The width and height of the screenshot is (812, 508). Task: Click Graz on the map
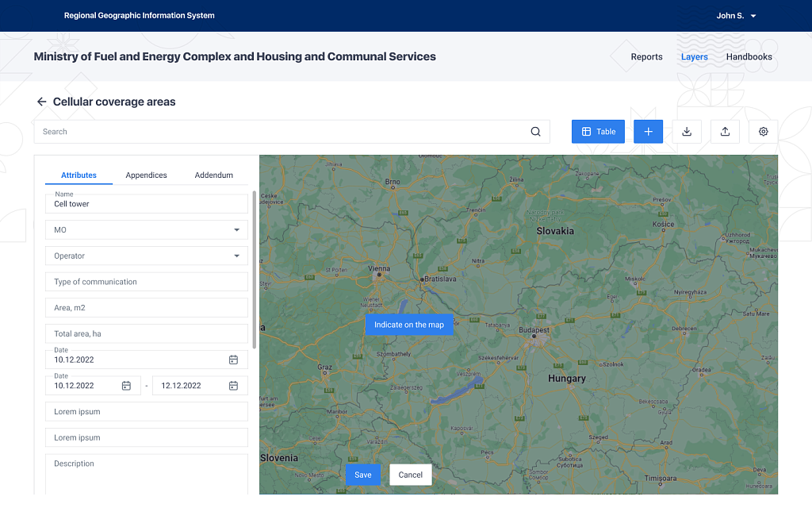click(x=324, y=367)
